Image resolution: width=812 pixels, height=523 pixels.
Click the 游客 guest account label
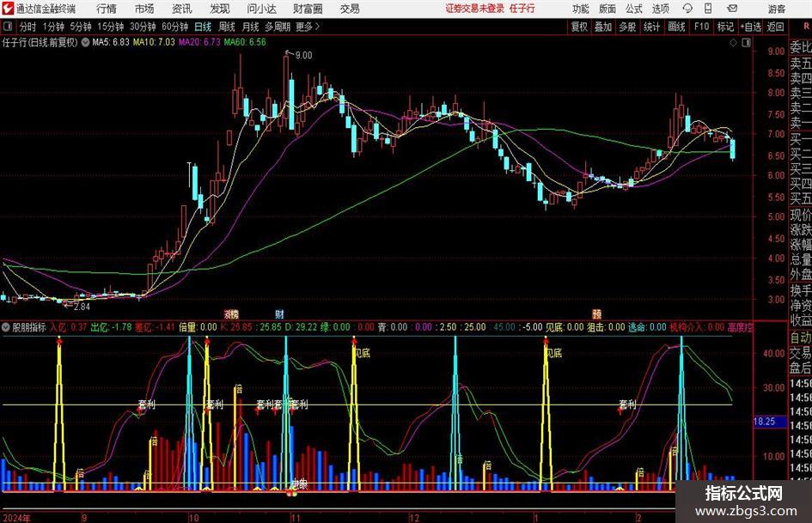tap(776, 9)
